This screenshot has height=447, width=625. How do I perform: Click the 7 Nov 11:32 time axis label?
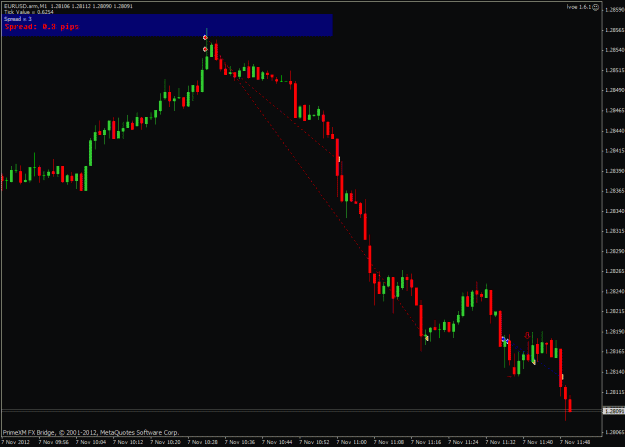click(x=500, y=442)
